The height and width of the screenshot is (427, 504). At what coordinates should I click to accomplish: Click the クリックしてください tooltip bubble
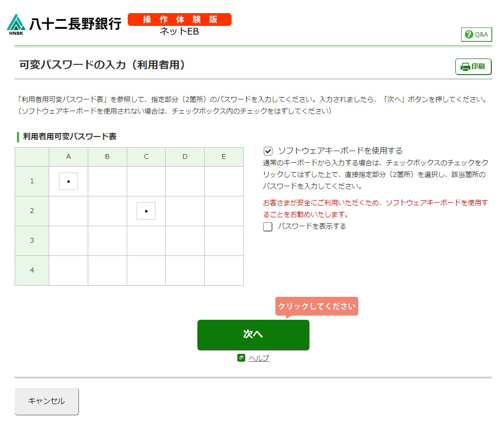(317, 307)
